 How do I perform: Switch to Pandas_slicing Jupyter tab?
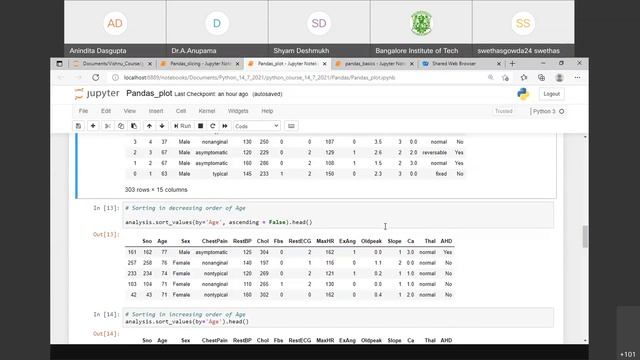pyautogui.click(x=201, y=64)
